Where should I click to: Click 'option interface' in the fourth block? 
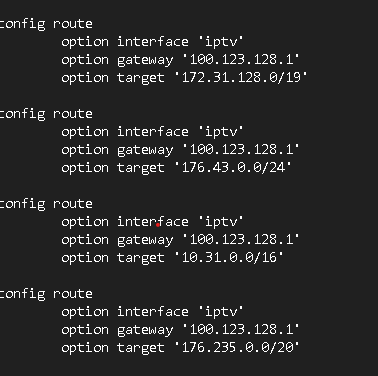click(x=125, y=312)
